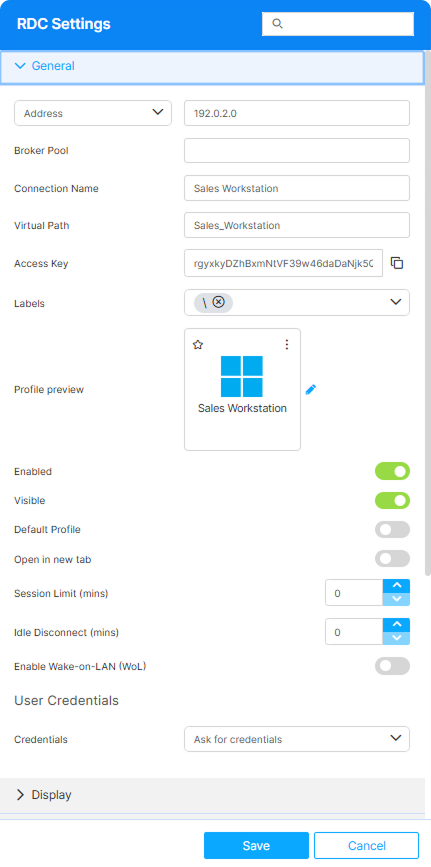Edit the Virtual Path field
The image size is (431, 867).
pyautogui.click(x=297, y=225)
